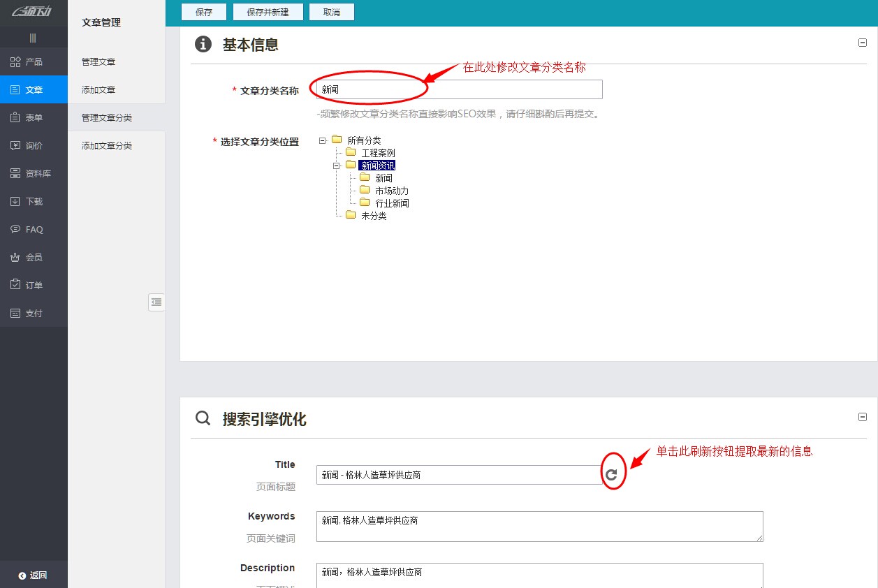
Task: Collapse the 搜索引擎优化 panel
Action: click(x=862, y=417)
